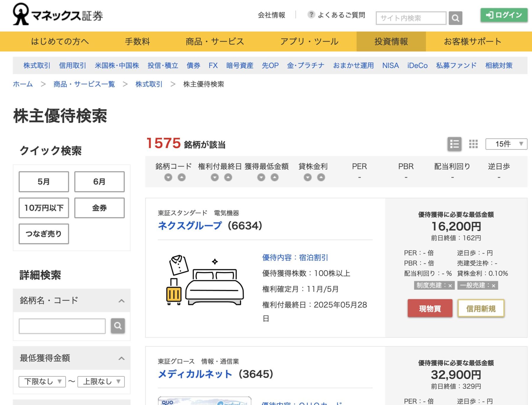Click the 株式取引 breadcrumb link
532x405 pixels.
point(149,84)
